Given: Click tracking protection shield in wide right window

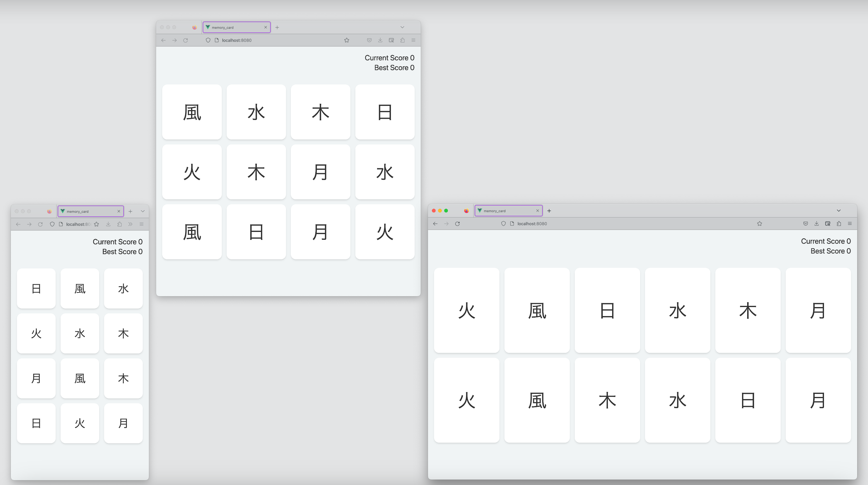Looking at the screenshot, I should point(503,223).
